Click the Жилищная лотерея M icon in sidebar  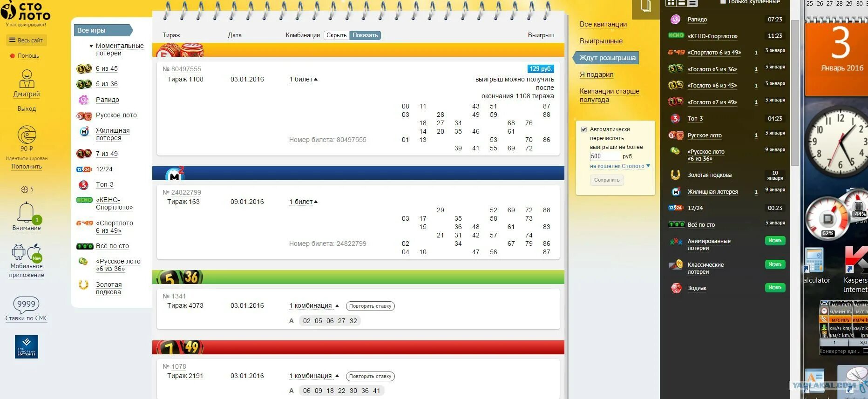pyautogui.click(x=84, y=132)
